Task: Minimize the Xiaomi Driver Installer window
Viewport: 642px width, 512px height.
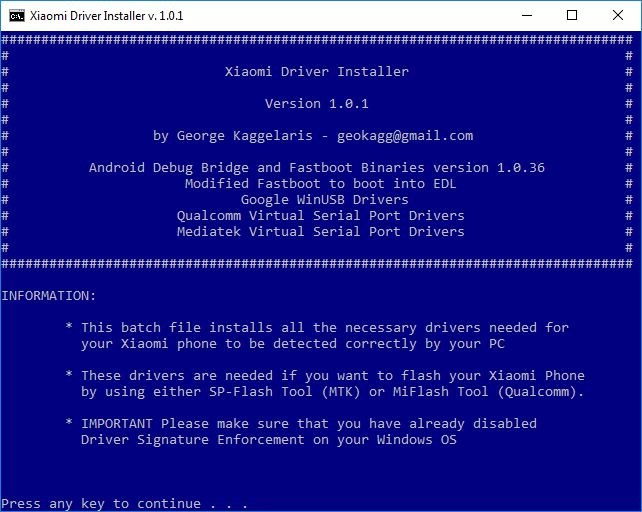Action: pyautogui.click(x=527, y=16)
